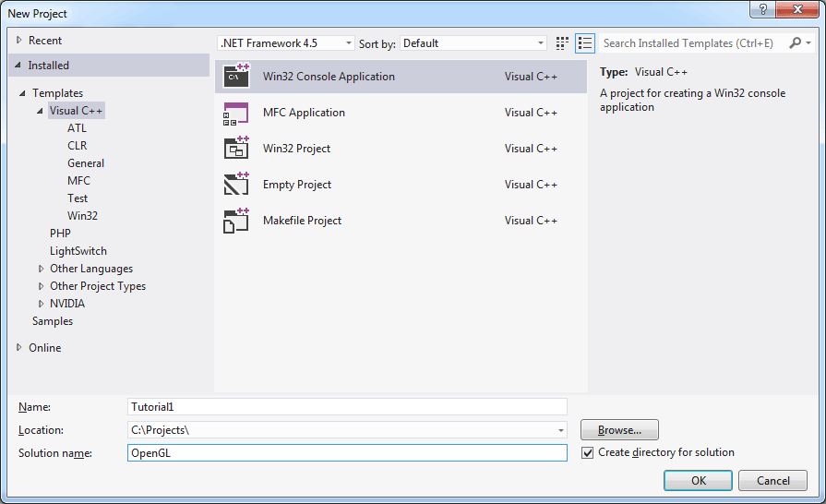Click the Solution name field OpenGL
Viewport: 826px width, 504px height.
pos(347,453)
